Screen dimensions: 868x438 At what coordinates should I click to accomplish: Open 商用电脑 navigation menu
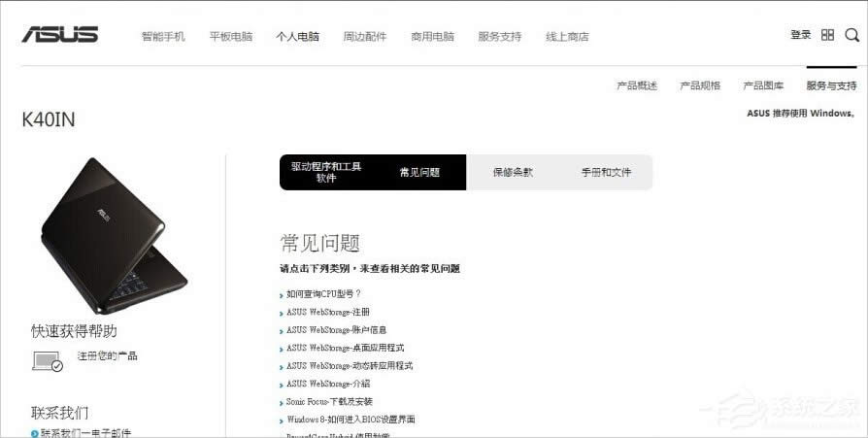tap(432, 37)
